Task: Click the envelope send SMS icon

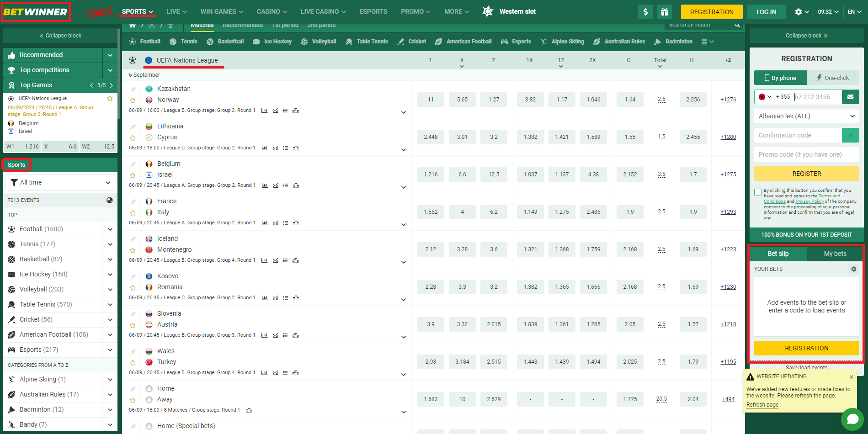Action: (851, 97)
